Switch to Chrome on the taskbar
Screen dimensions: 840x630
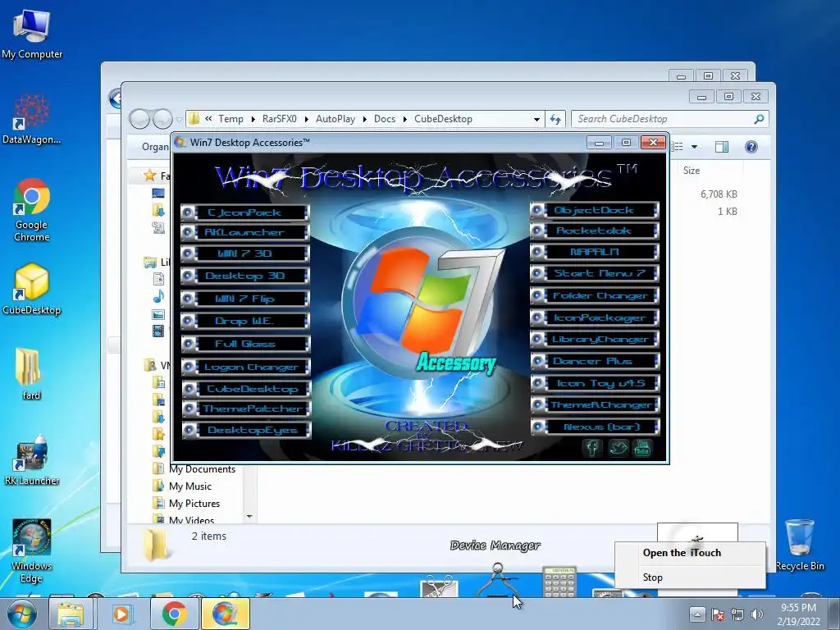click(174, 614)
